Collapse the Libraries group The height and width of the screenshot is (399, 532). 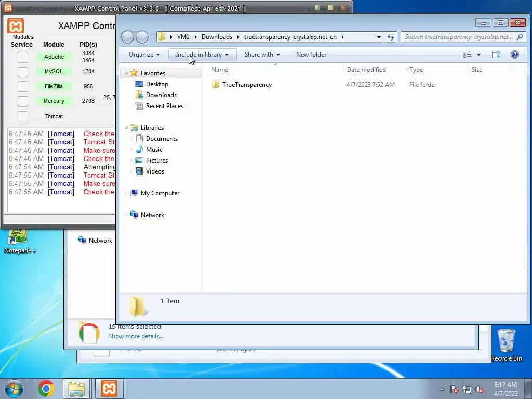126,128
